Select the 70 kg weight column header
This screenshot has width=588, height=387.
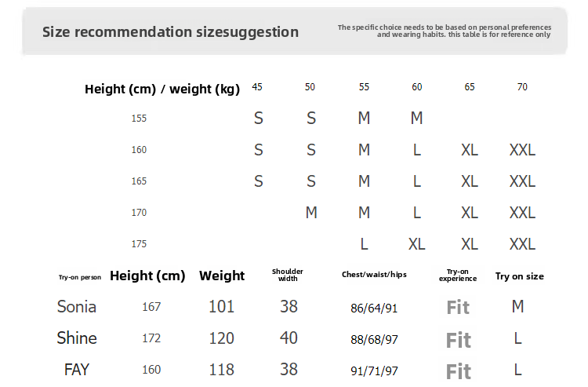(x=522, y=87)
